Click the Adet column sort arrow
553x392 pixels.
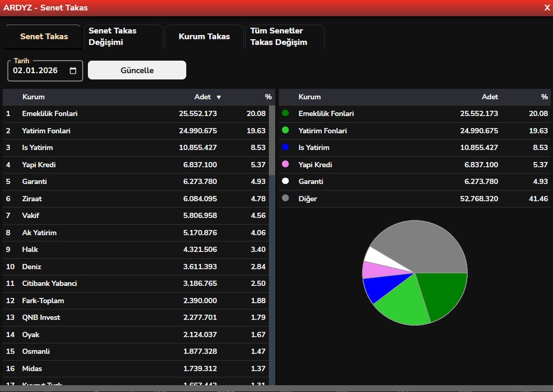219,97
